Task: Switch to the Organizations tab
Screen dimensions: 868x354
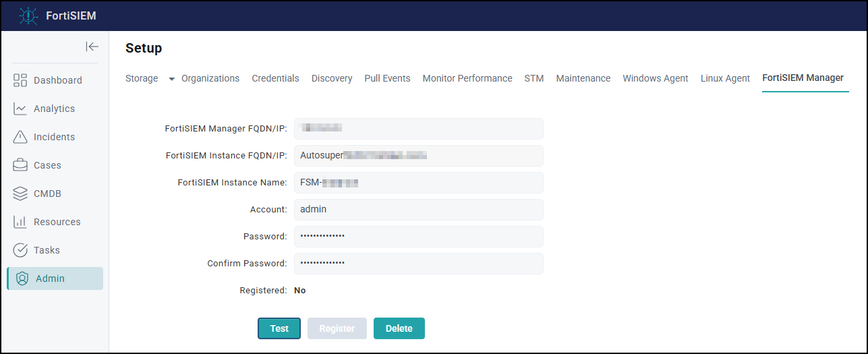Action: [210, 78]
